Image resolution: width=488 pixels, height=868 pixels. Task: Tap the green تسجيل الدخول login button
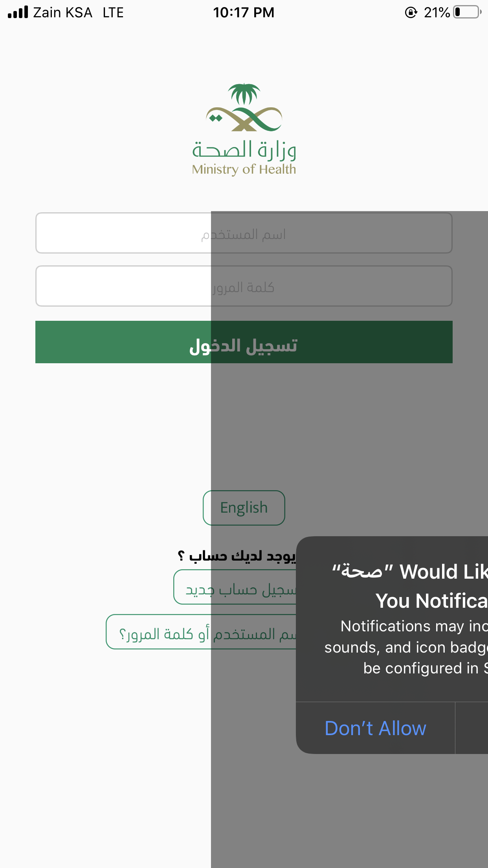[x=244, y=342]
